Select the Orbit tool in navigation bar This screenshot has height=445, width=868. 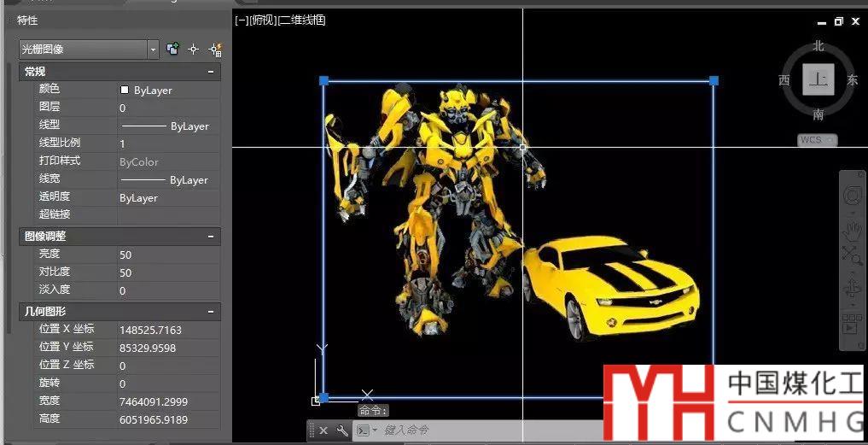(x=852, y=288)
